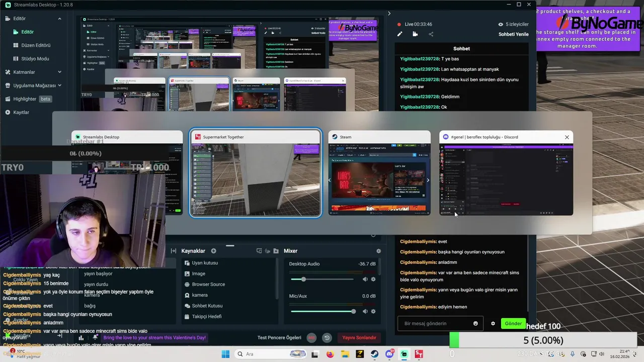Screen dimensions: 644x362
Task: Open Stüdyo Modu in sidebar
Action: pos(35,59)
